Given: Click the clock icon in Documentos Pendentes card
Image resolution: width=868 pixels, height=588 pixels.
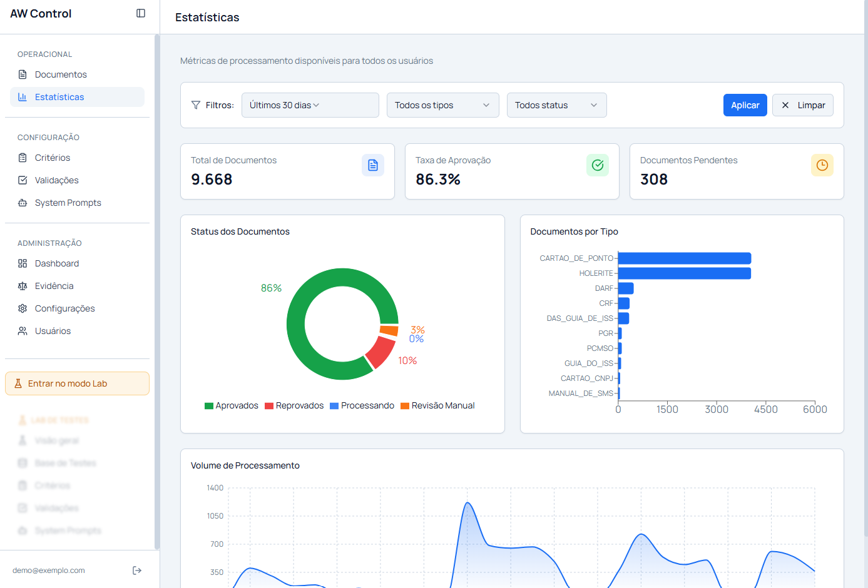Looking at the screenshot, I should (822, 165).
